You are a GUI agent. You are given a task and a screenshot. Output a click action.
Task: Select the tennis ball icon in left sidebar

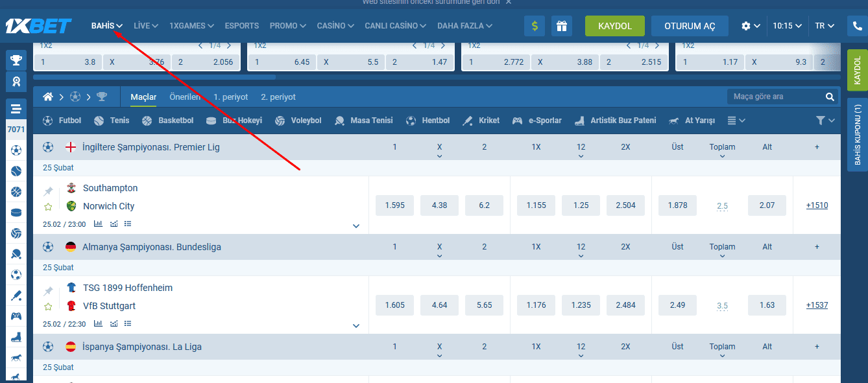16,171
